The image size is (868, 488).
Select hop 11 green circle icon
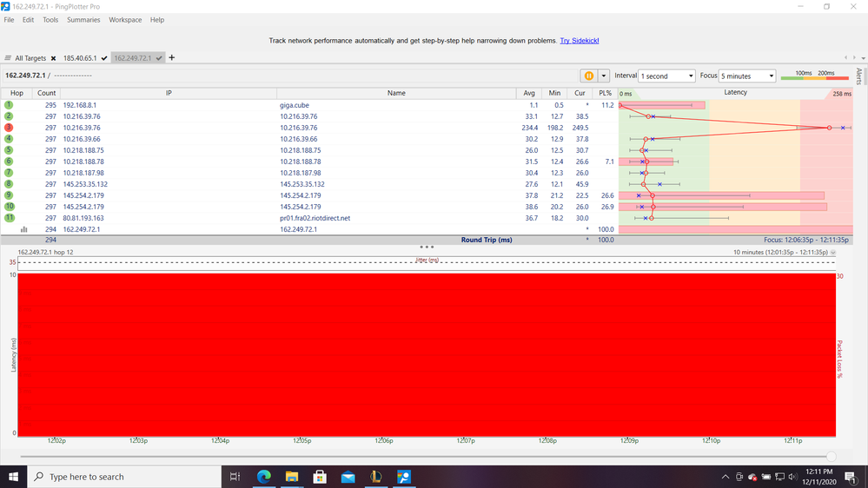click(10, 217)
